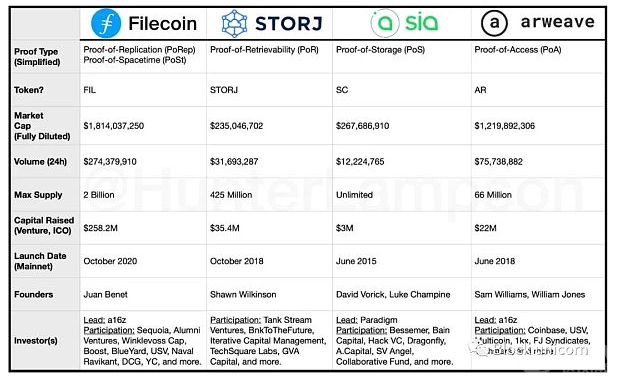Click the STORJ hexagon logo icon

click(x=234, y=23)
